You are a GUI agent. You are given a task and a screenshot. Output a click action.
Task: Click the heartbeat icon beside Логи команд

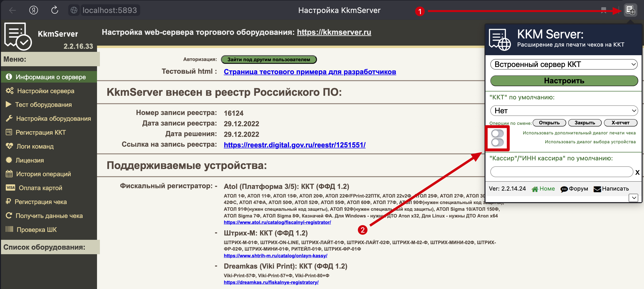[10, 146]
